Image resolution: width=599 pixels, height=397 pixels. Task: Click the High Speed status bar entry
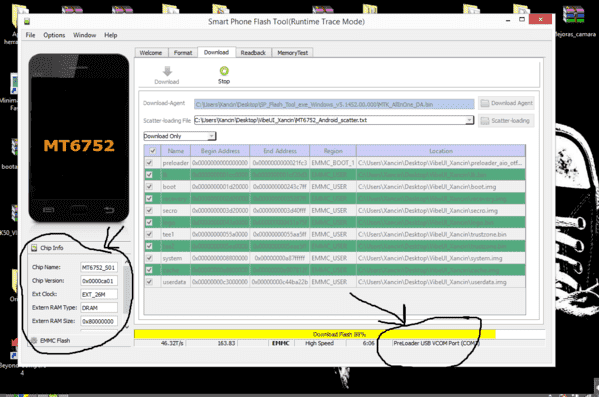click(319, 343)
